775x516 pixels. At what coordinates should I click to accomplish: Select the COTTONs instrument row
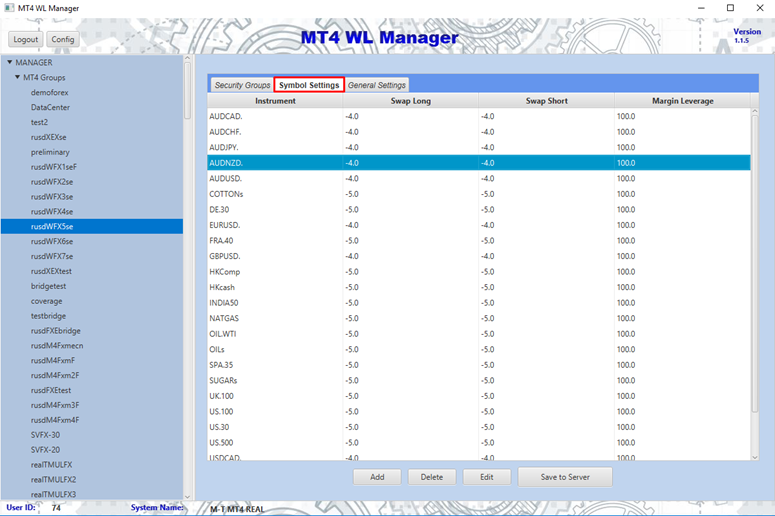(479, 194)
